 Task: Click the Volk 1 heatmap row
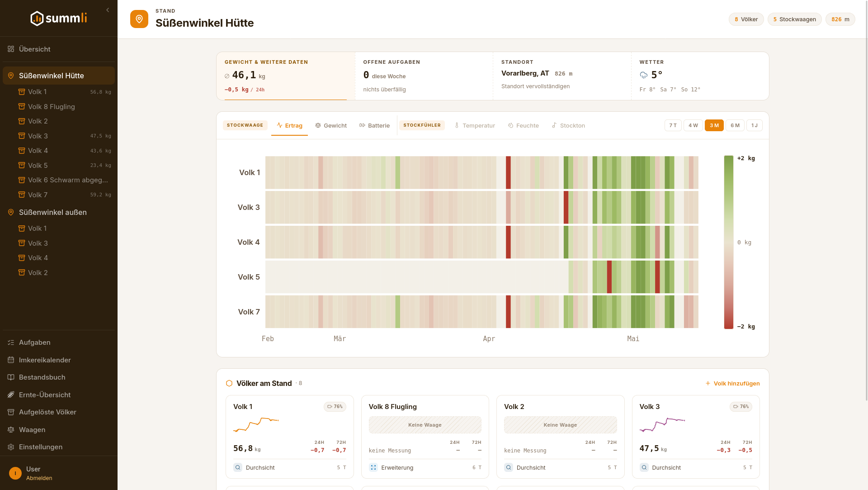481,172
